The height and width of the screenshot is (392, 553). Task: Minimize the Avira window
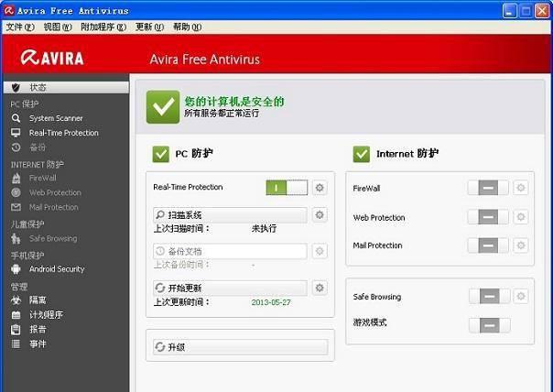coord(509,11)
